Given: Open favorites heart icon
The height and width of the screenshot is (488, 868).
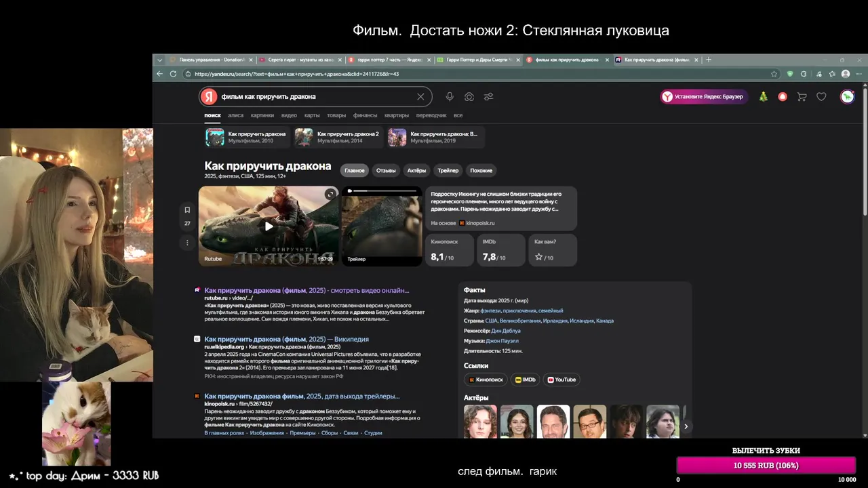Looking at the screenshot, I should [821, 97].
